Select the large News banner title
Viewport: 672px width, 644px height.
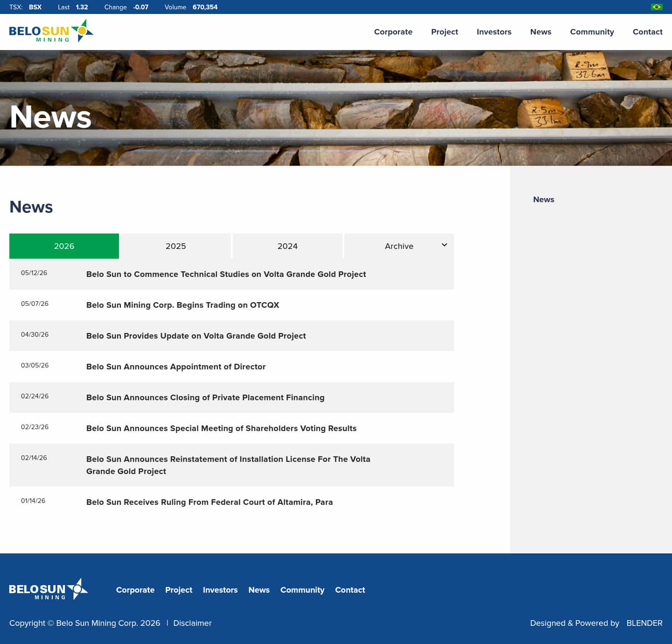coord(50,117)
